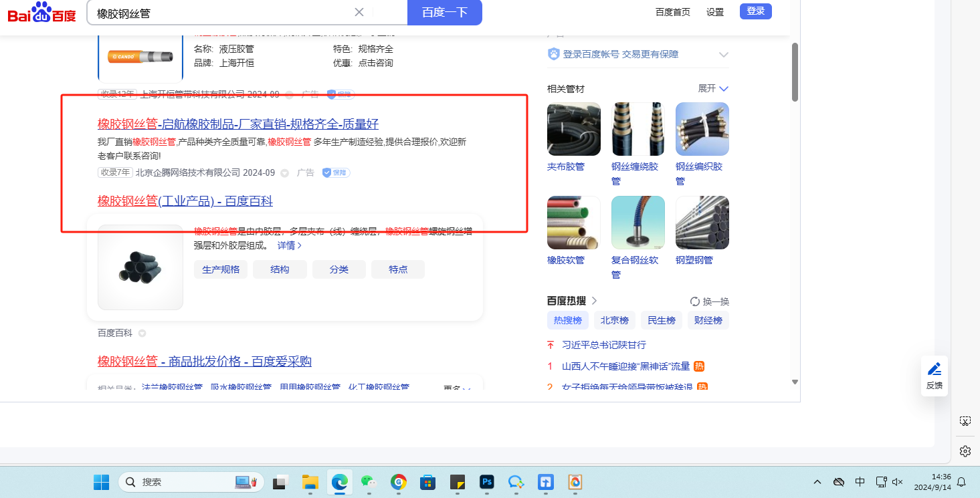Image resolution: width=980 pixels, height=498 pixels.
Task: Click the 换一换 refresh icon
Action: point(695,301)
